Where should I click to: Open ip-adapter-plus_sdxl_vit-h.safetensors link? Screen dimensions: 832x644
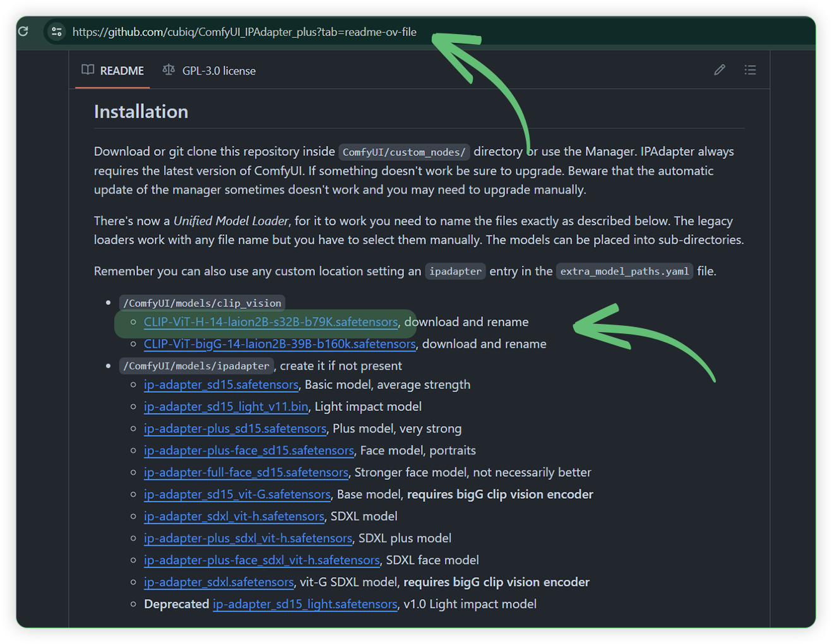(248, 539)
